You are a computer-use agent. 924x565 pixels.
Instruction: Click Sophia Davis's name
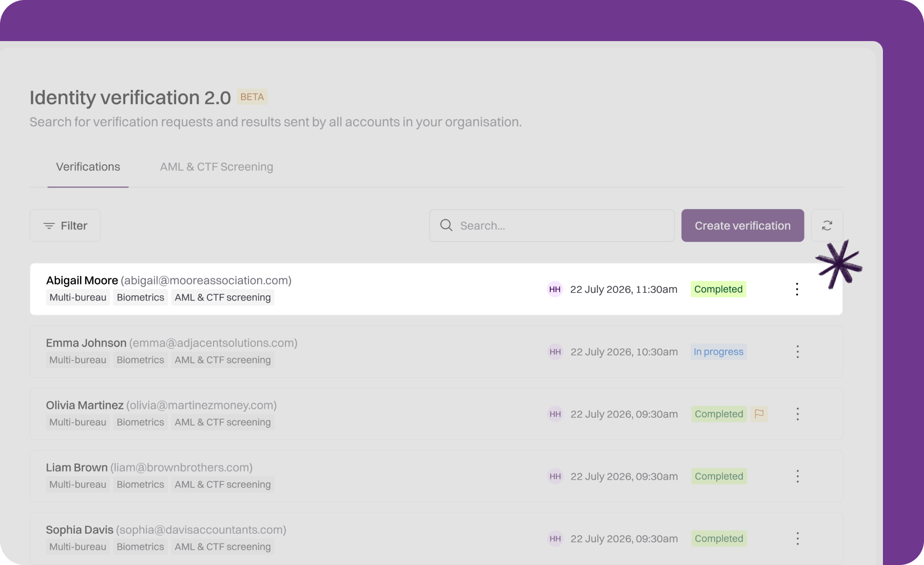point(80,530)
